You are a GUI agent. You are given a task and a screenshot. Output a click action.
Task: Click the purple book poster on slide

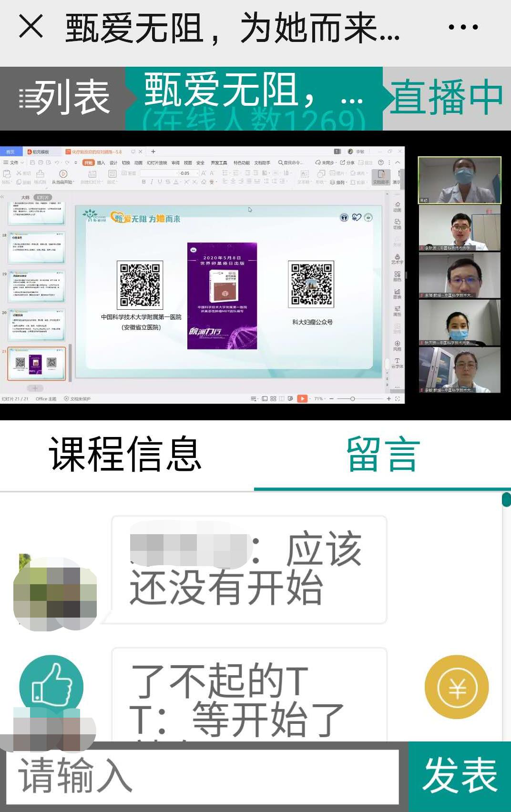coord(222,296)
